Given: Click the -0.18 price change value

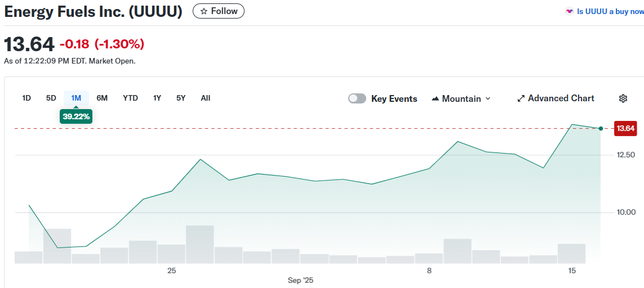Looking at the screenshot, I should coord(74,44).
